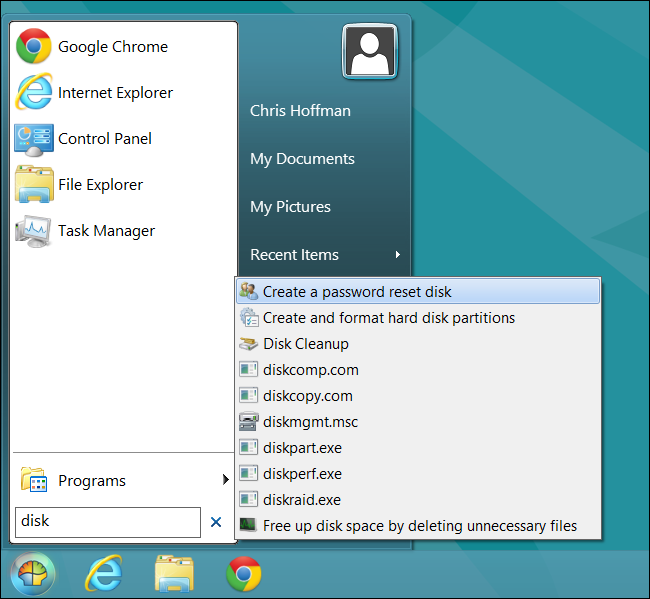Viewport: 650px width, 599px height.
Task: Select Task Manager label
Action: click(106, 231)
